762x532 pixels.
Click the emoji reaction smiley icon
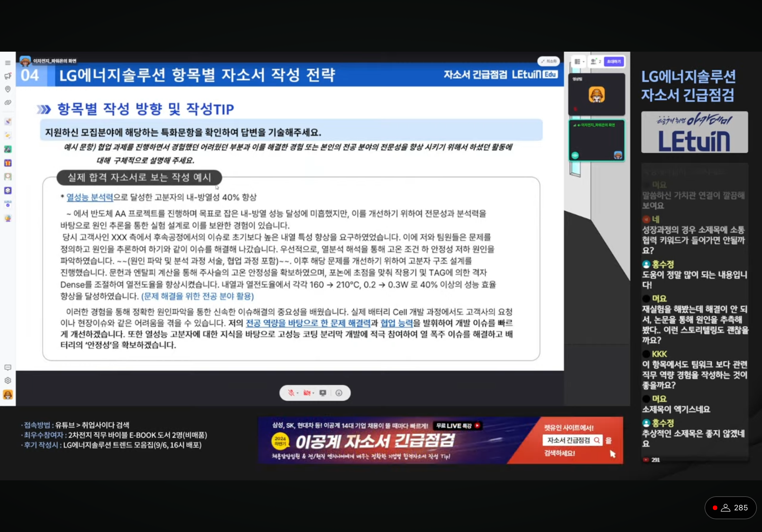pyautogui.click(x=339, y=393)
